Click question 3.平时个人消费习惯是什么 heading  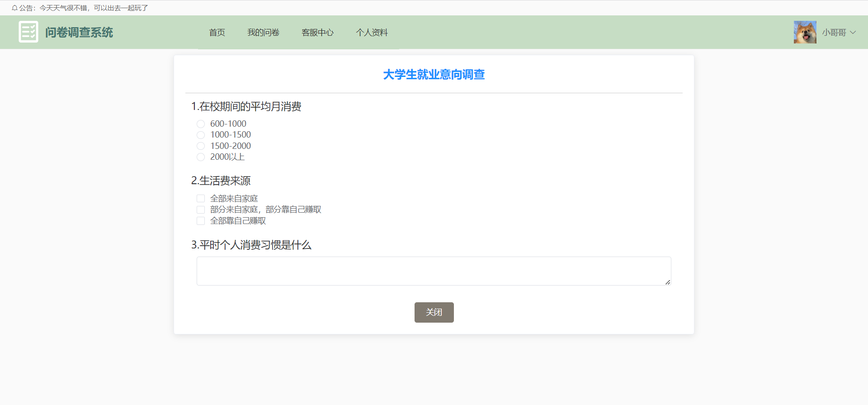click(x=251, y=245)
